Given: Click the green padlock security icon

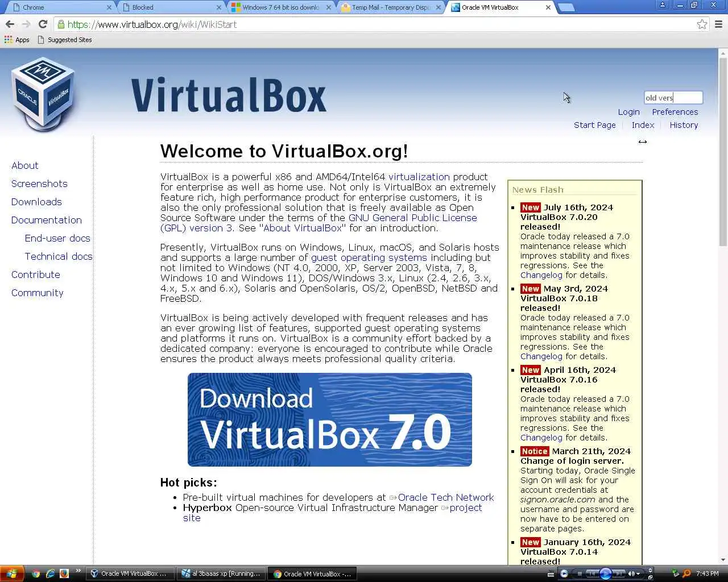Looking at the screenshot, I should click(x=61, y=24).
